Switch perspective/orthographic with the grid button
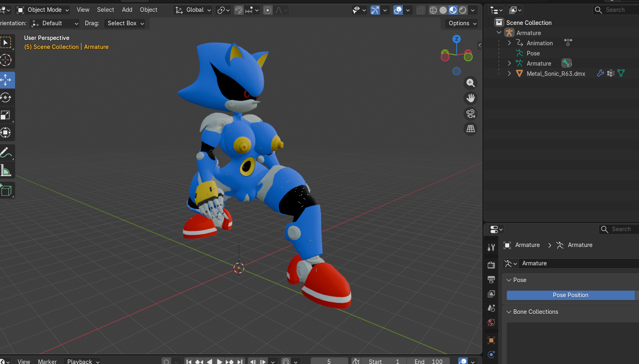This screenshot has width=639, height=364. [470, 129]
